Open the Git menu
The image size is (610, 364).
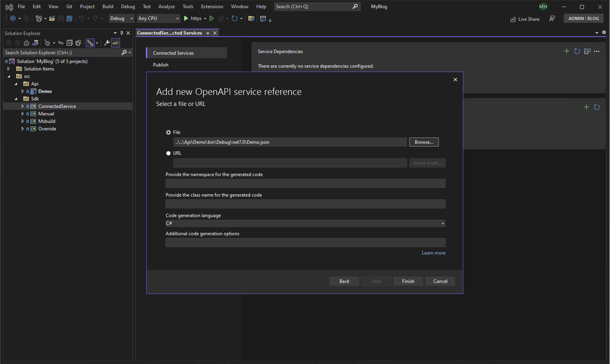click(x=69, y=6)
